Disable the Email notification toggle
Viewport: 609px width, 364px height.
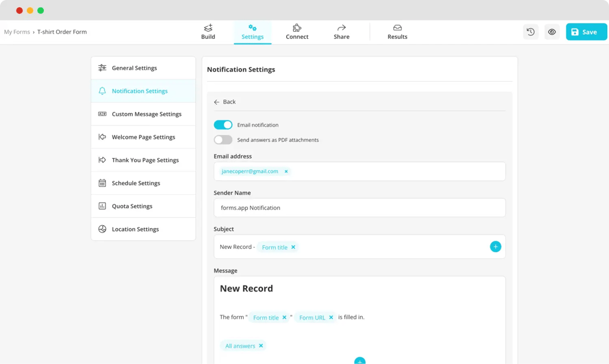pos(223,125)
